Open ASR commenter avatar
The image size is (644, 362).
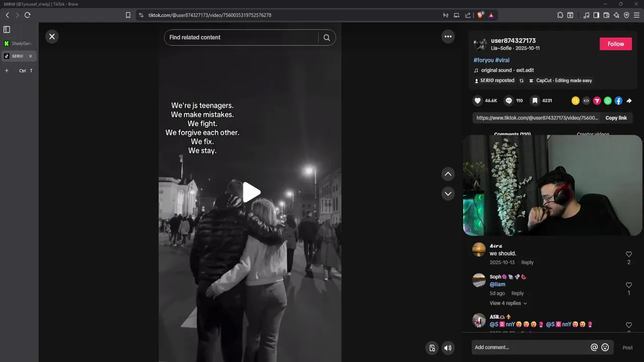click(479, 320)
